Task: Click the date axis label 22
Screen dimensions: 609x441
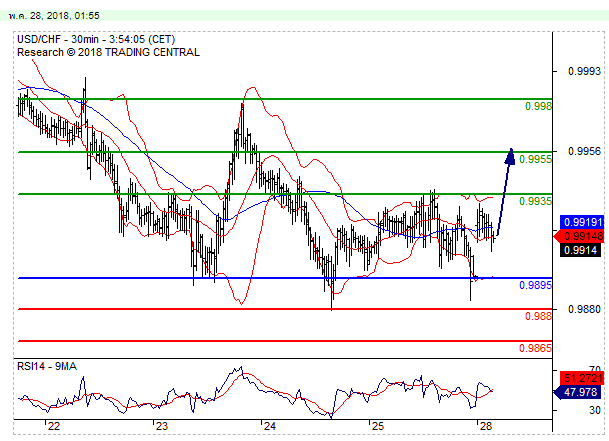Action: pos(54,426)
